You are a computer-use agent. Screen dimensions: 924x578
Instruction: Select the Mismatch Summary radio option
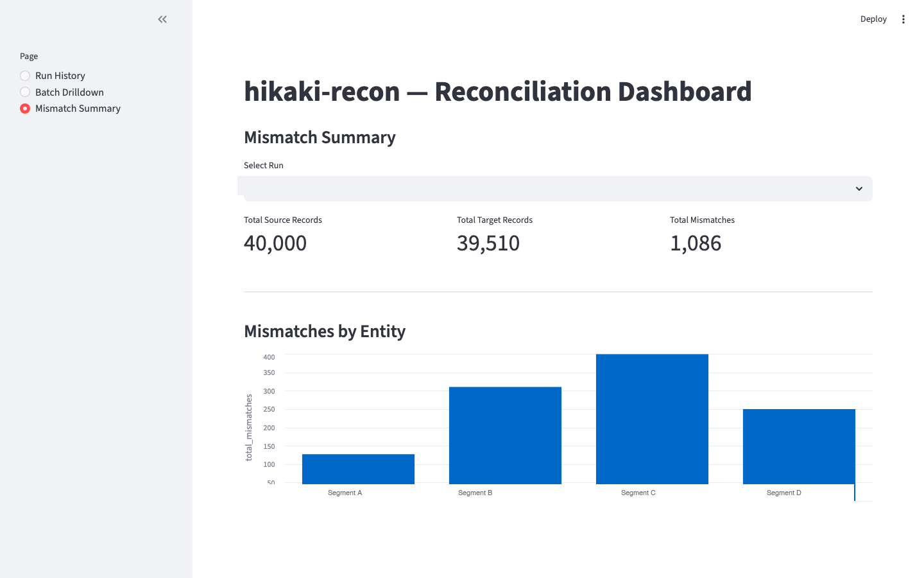pos(70,109)
